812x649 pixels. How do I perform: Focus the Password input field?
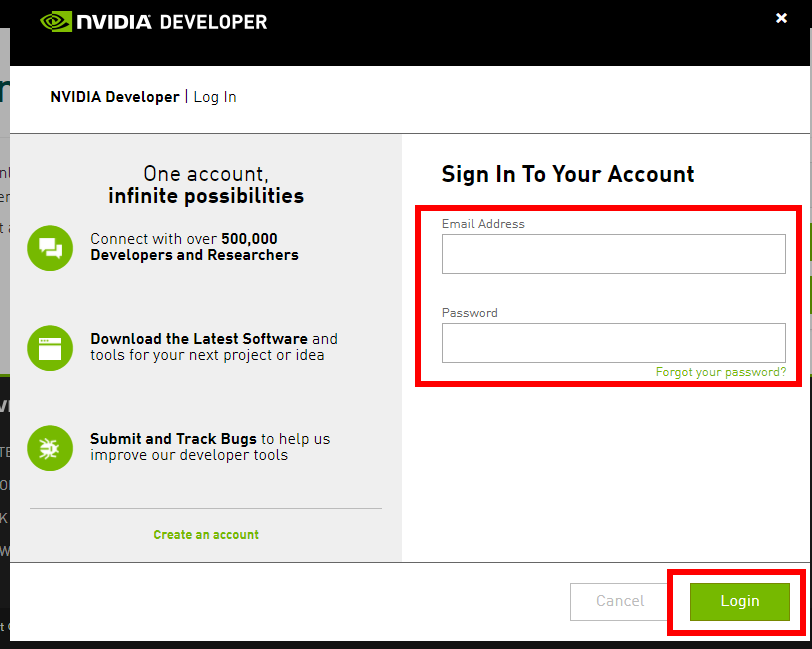[x=614, y=343]
